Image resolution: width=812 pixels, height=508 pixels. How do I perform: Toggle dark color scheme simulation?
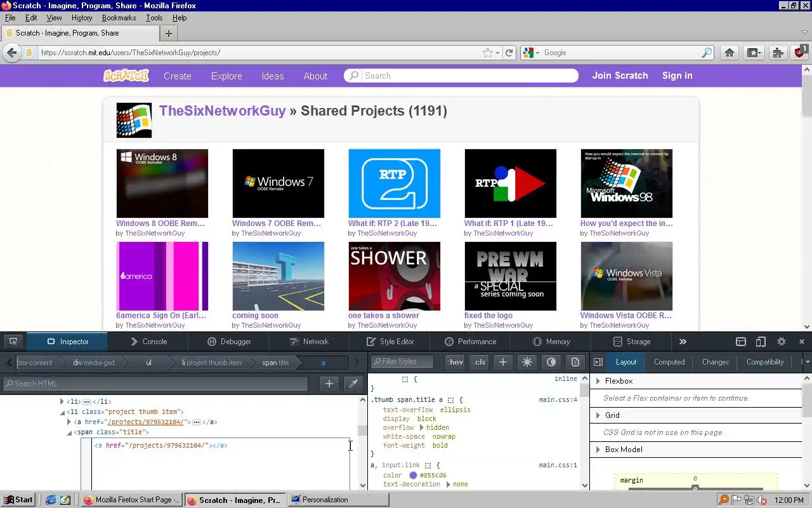(x=551, y=362)
